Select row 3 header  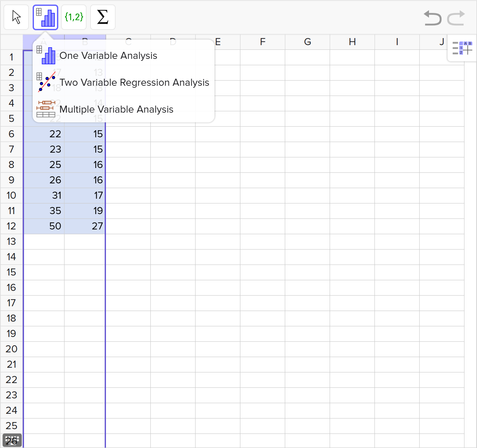coord(12,88)
